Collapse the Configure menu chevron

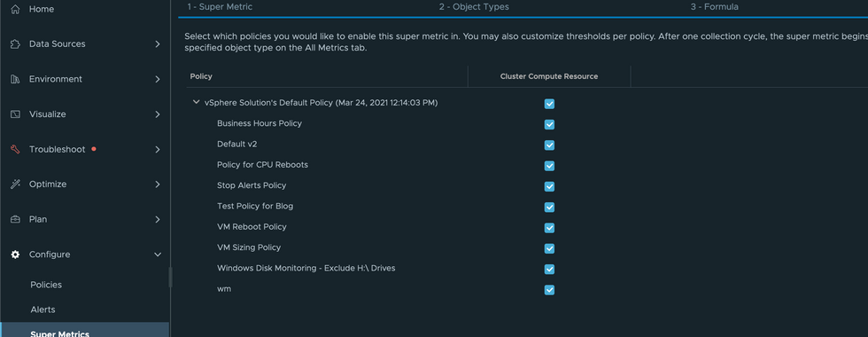[x=158, y=255]
